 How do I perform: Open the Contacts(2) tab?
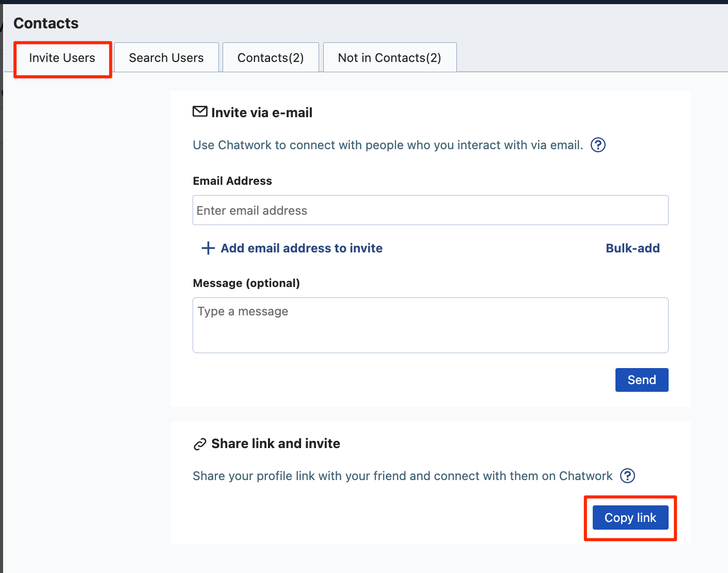click(x=271, y=57)
